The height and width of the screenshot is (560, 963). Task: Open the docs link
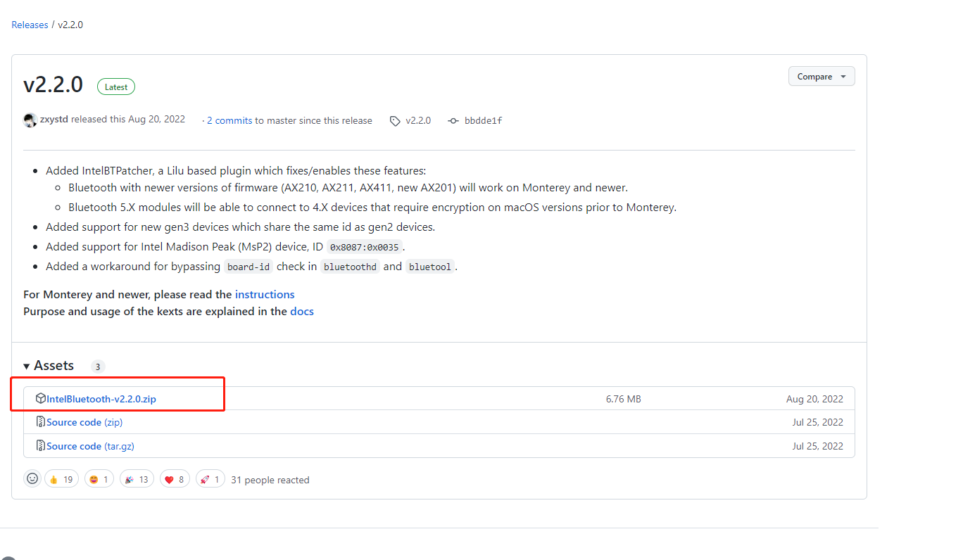pyautogui.click(x=302, y=311)
